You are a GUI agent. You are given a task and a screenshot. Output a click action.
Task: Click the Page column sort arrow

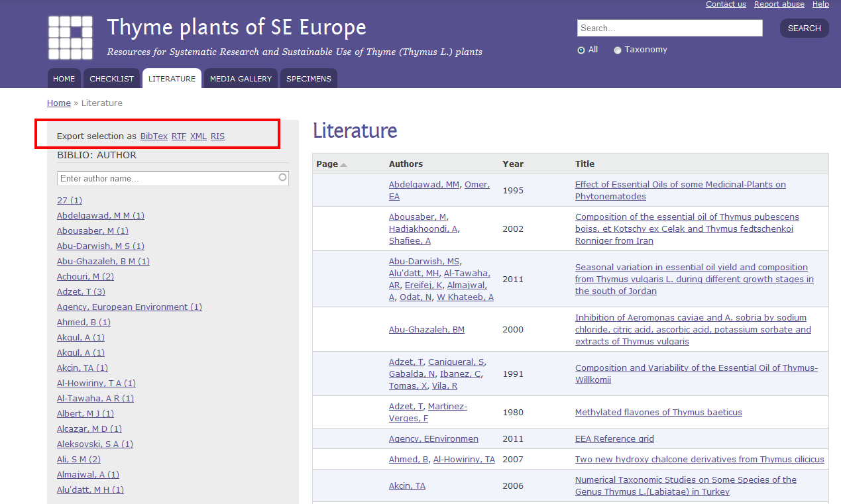pos(343,165)
